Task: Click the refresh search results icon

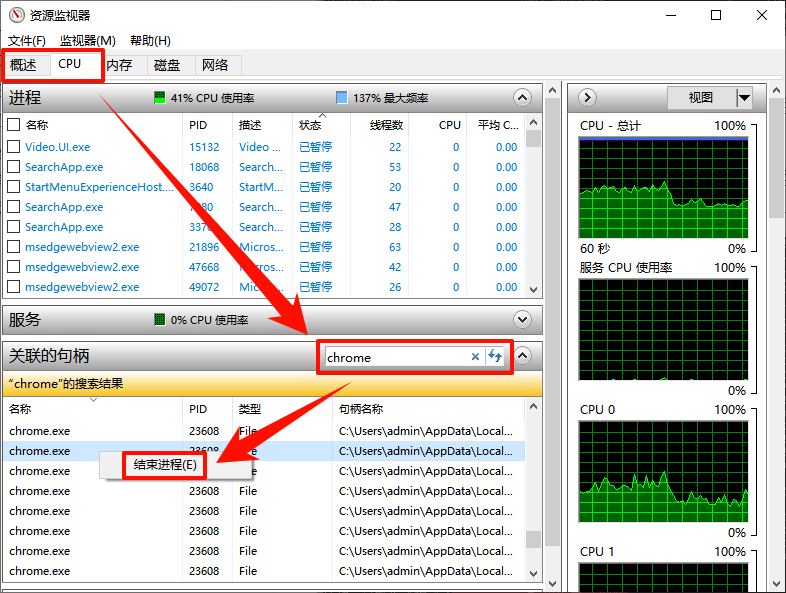Action: (x=495, y=356)
